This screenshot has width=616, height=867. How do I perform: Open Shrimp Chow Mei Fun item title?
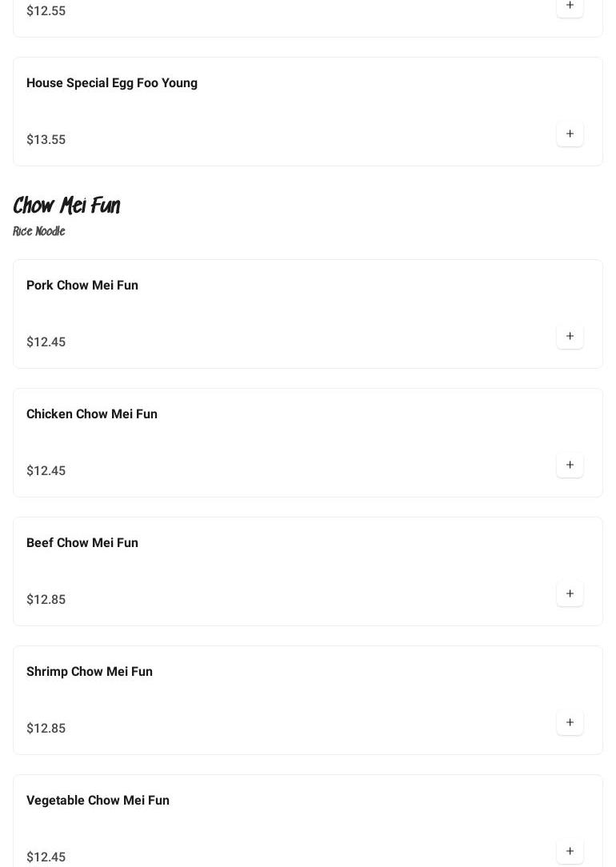[x=90, y=672]
